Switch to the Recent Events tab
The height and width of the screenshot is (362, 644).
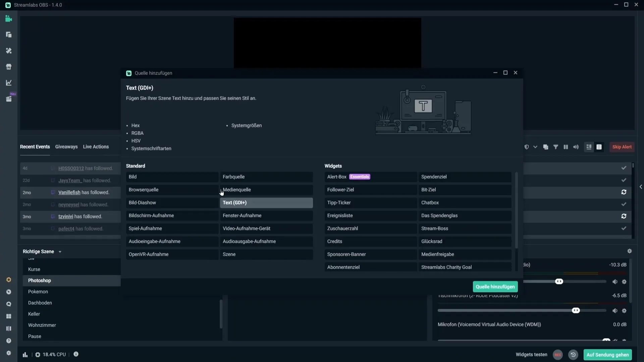pos(35,147)
